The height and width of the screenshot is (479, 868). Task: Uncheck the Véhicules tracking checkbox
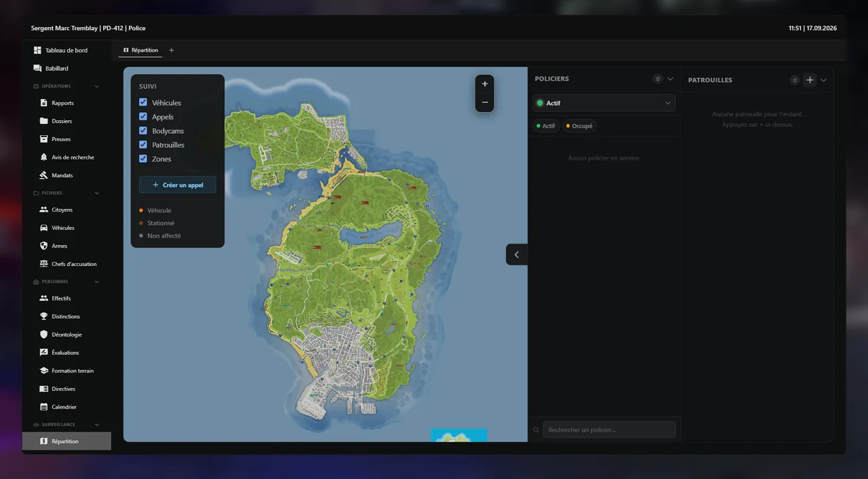click(x=143, y=102)
